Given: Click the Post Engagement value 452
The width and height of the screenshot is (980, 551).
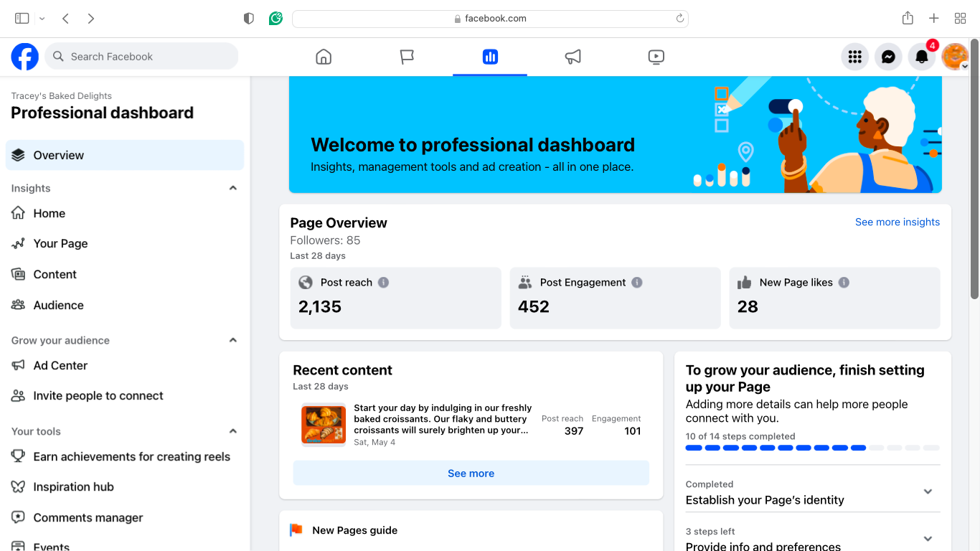Looking at the screenshot, I should 534,307.
